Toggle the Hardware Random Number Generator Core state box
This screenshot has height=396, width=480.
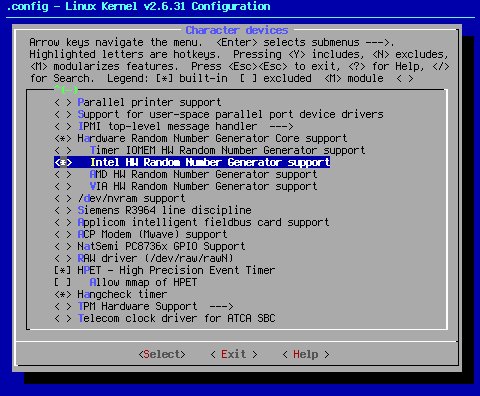point(63,138)
